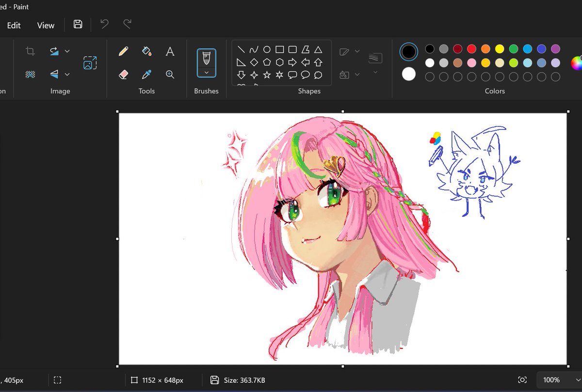The height and width of the screenshot is (392, 582).
Task: Expand the Shape outline dropdown
Action: pos(357,51)
